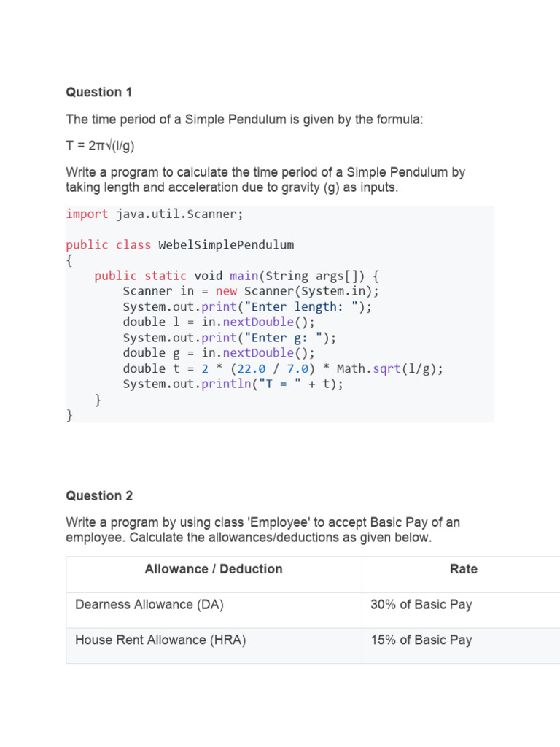This screenshot has height=747, width=560.
Task: Select the House Rent Allowance (HRA) cell
Action: 160,640
